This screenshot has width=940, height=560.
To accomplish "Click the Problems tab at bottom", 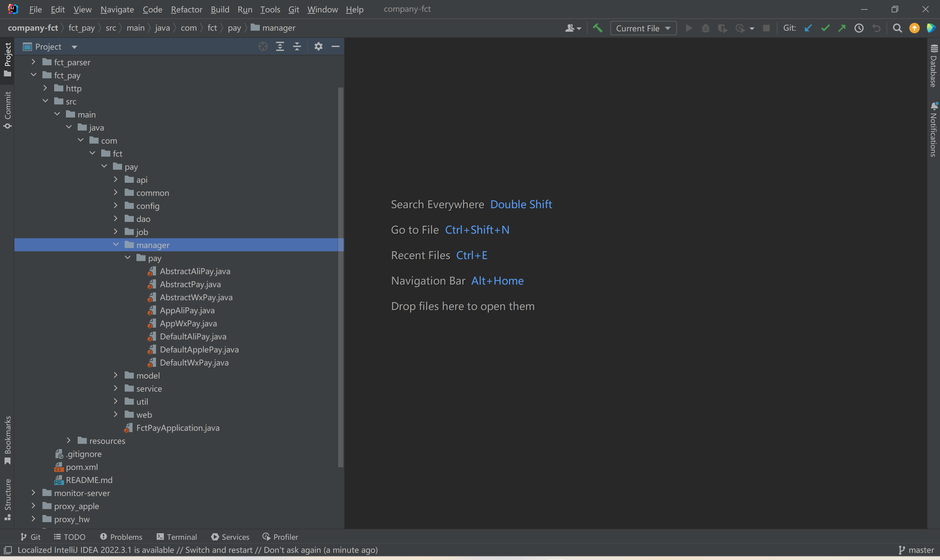I will (121, 537).
